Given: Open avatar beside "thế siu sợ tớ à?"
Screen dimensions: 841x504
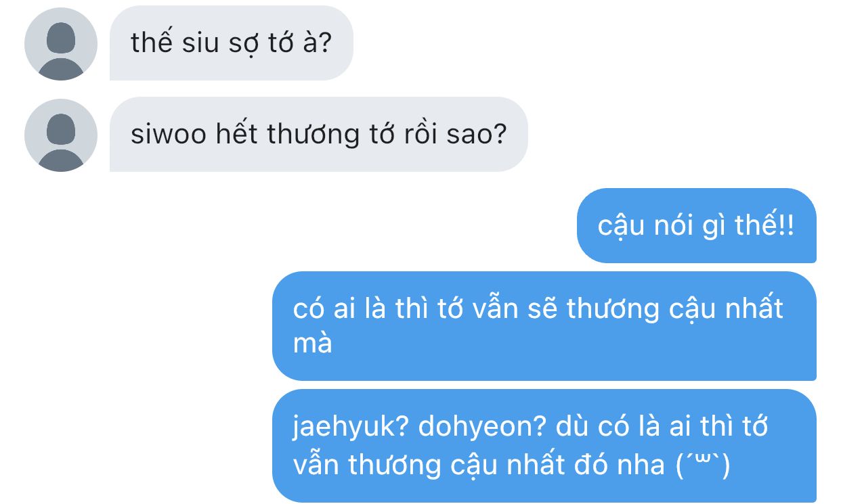Looking at the screenshot, I should coord(61,44).
